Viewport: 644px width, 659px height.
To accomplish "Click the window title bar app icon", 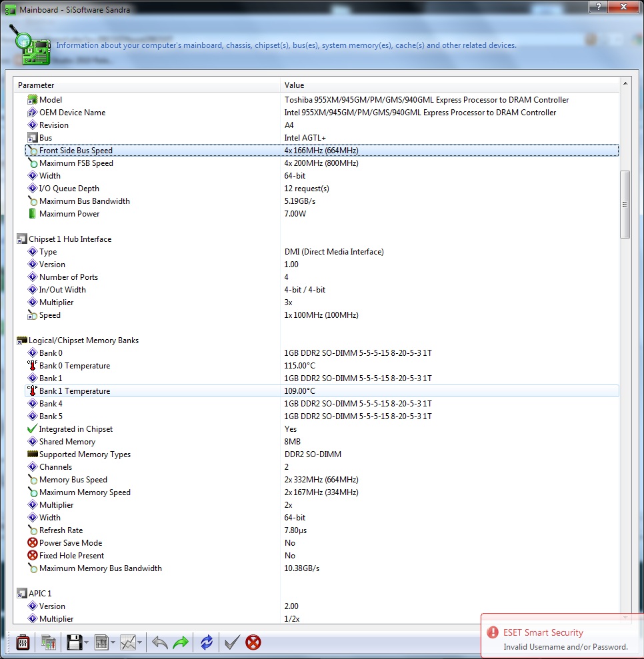I will click(x=10, y=10).
